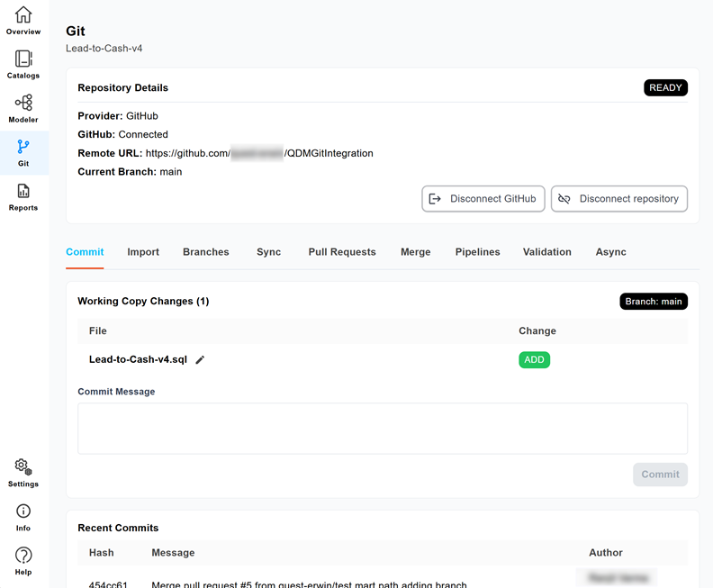Click the Disconnect GitHub button

pyautogui.click(x=483, y=199)
